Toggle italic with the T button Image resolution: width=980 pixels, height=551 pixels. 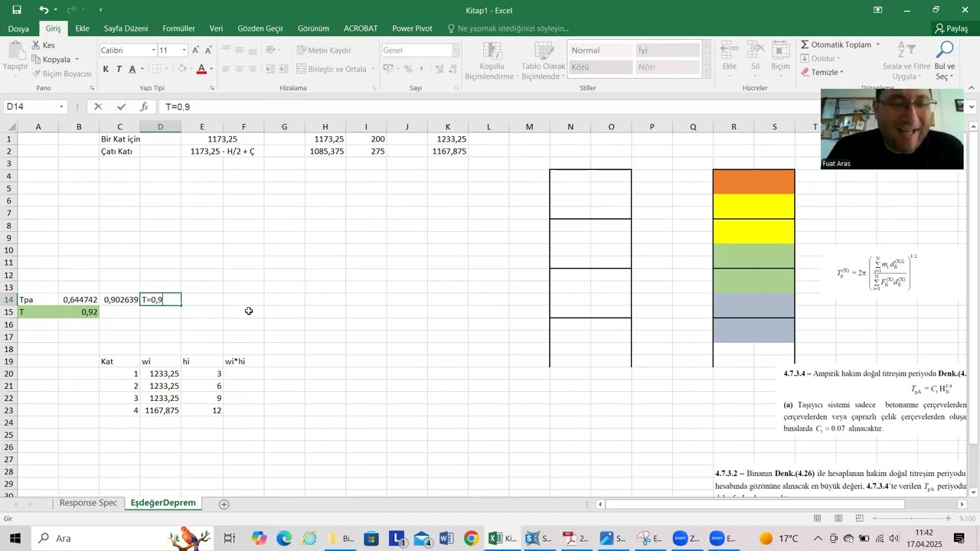(x=119, y=69)
